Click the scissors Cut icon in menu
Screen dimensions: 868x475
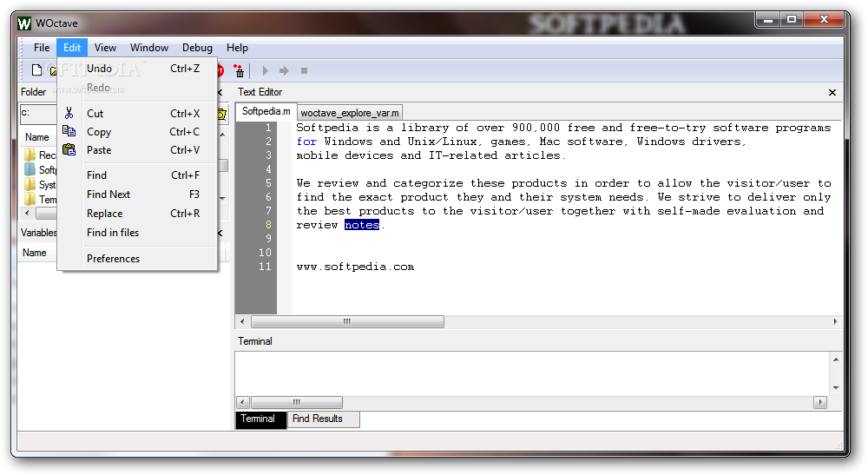69,114
